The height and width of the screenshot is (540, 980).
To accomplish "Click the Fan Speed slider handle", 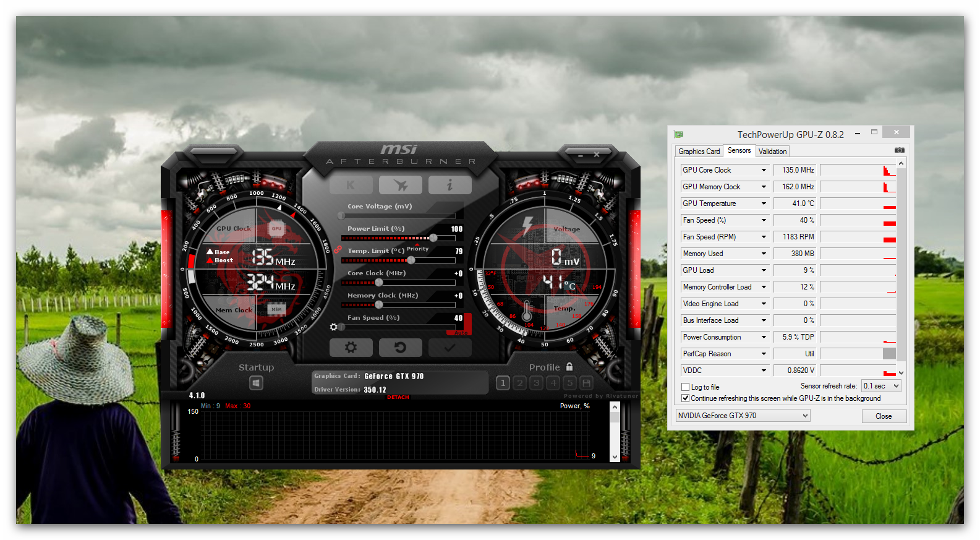I will point(341,327).
